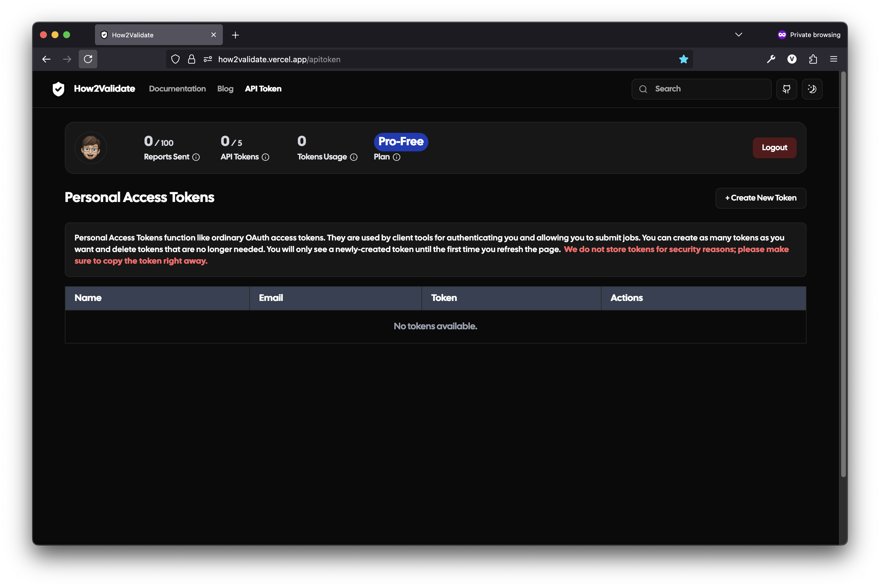Image resolution: width=880 pixels, height=588 pixels.
Task: Open the site permissions icon in the URL bar
Action: click(x=208, y=59)
